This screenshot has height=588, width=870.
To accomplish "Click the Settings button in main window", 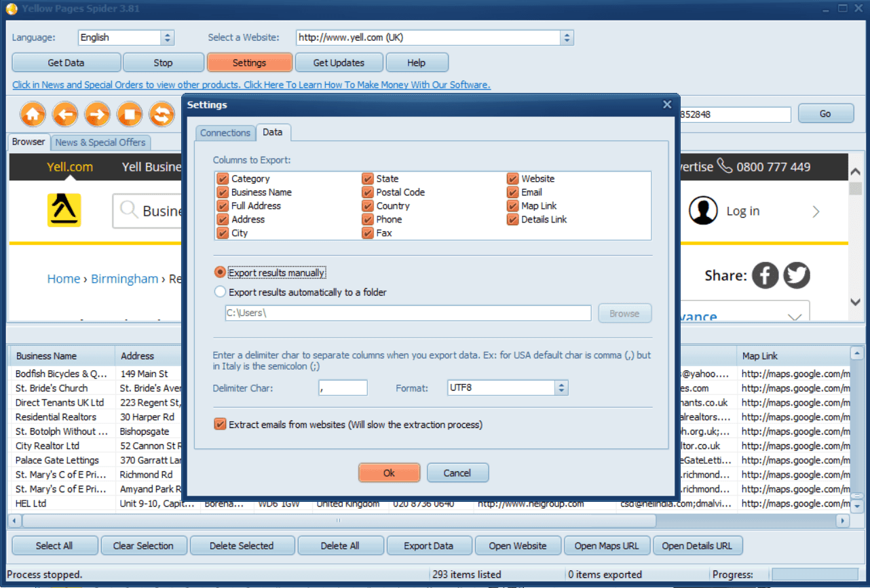I will pos(249,62).
